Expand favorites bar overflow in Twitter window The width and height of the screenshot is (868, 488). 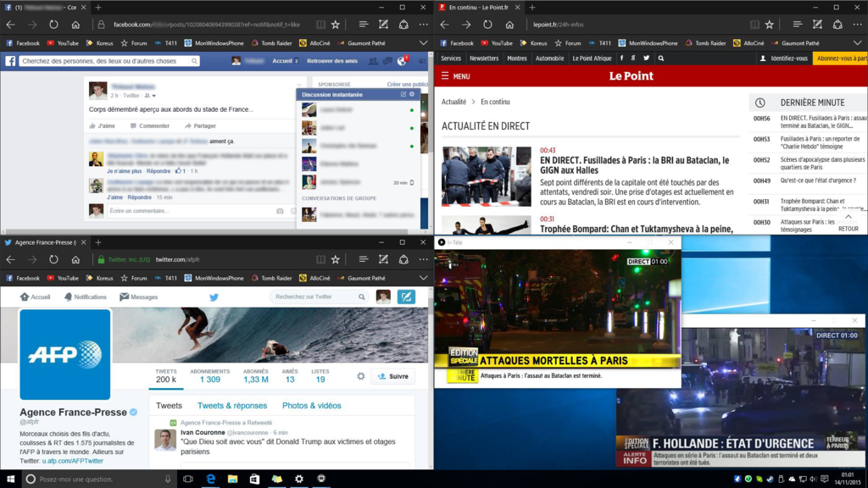(x=424, y=278)
